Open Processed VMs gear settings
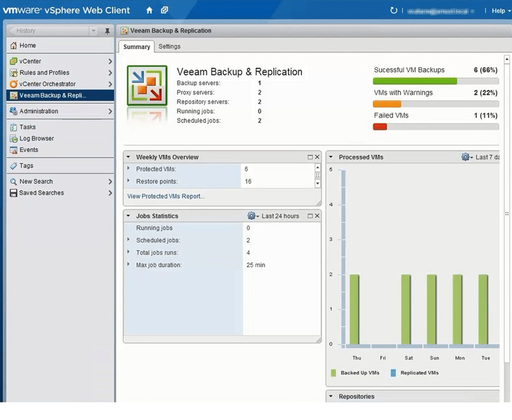Screen dimensions: 512x420 (467, 157)
